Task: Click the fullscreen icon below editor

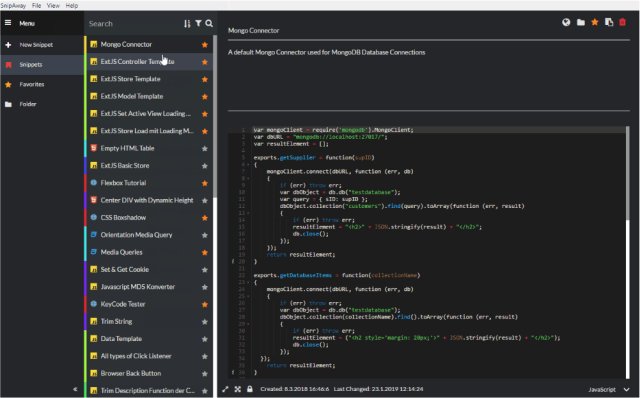Action: (x=238, y=389)
